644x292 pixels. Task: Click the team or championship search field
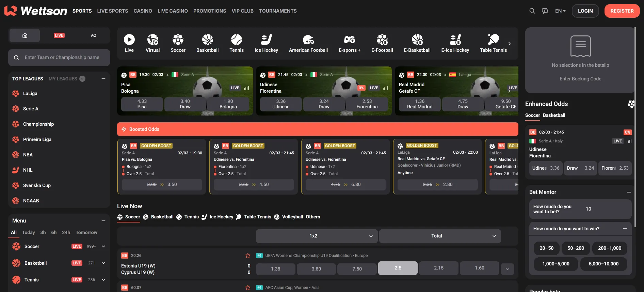tap(59, 58)
